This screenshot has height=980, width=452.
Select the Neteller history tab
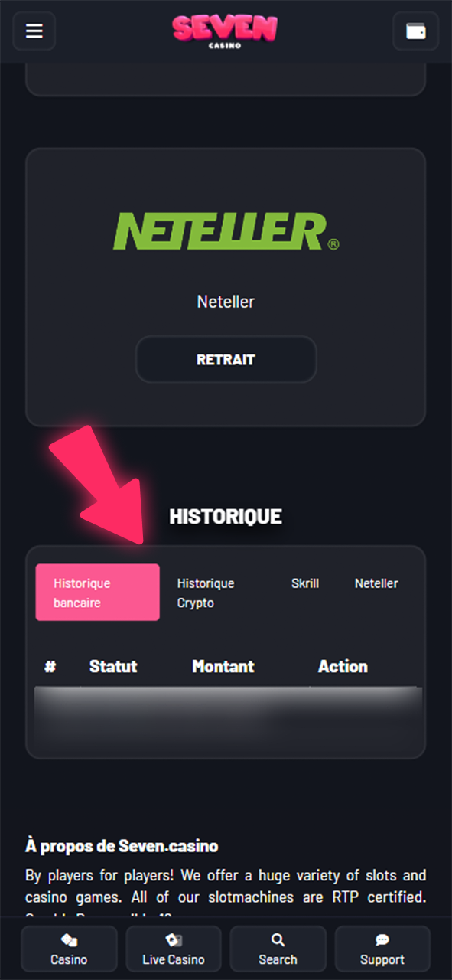tap(376, 583)
